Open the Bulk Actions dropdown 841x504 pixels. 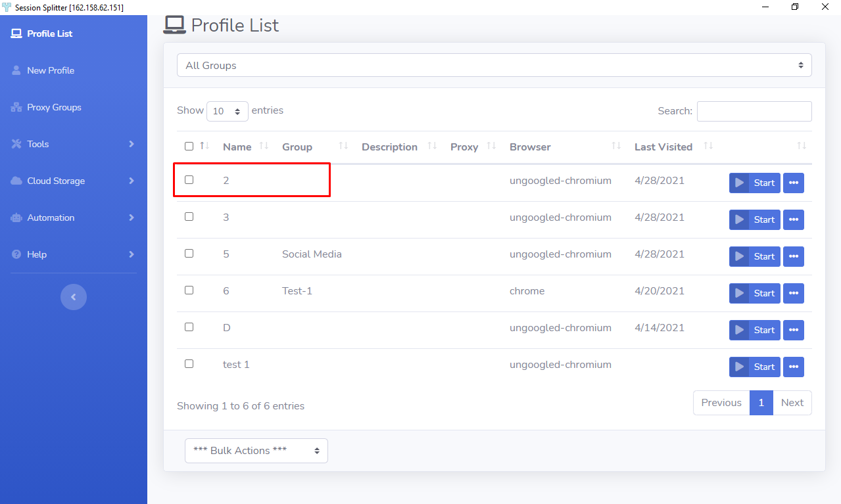[x=256, y=451]
